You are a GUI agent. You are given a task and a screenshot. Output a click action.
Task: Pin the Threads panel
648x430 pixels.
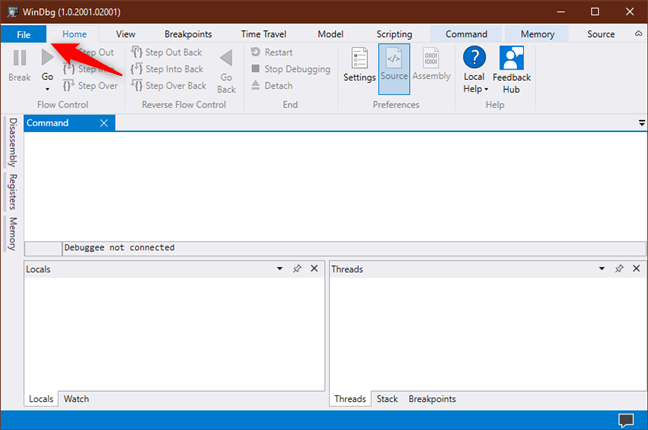click(619, 269)
